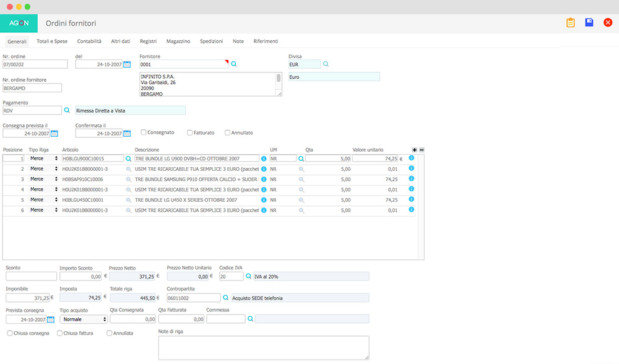Show description info for SAMSUNG P910 row

[264, 180]
